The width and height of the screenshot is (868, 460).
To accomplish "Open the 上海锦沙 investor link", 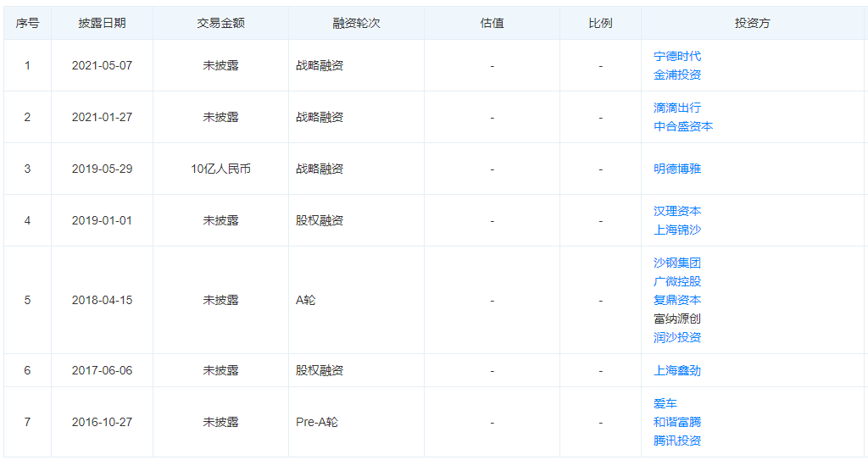I will pos(677,230).
